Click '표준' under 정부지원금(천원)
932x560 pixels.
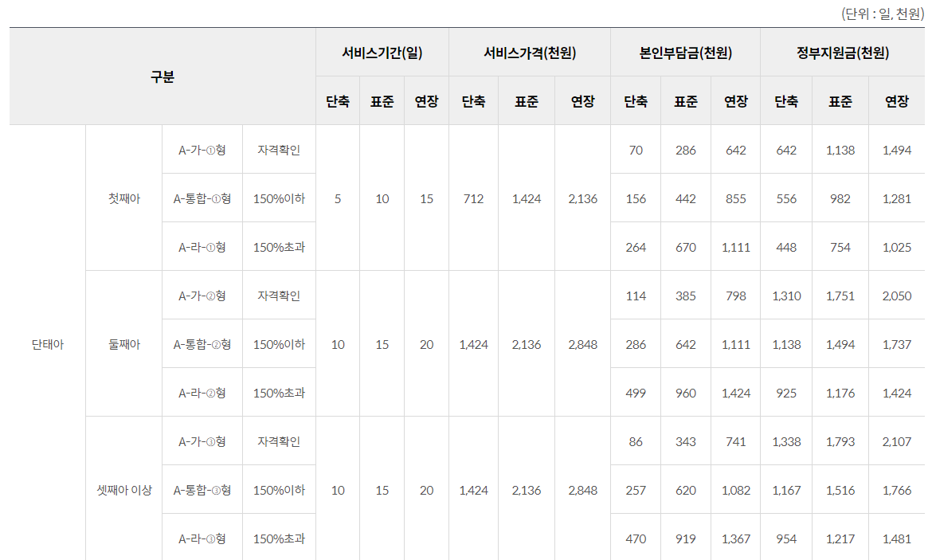point(840,101)
